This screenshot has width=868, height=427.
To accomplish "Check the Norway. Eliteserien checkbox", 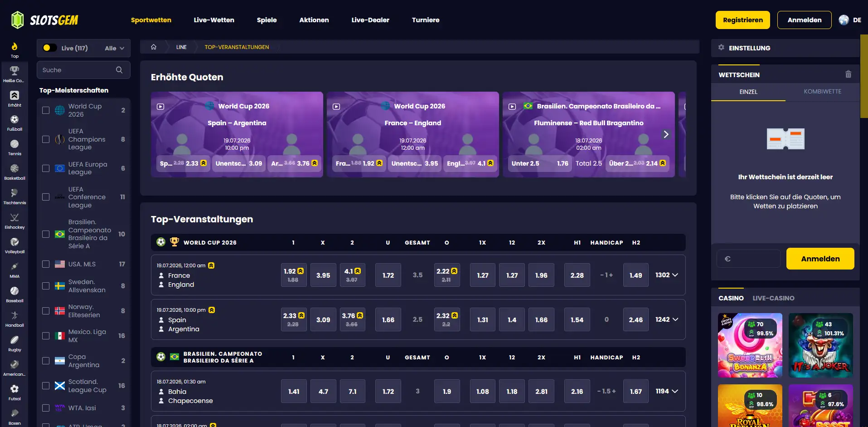I will (x=46, y=311).
